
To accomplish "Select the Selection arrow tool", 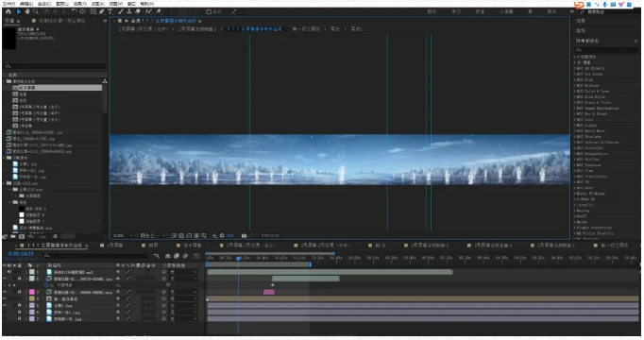I will 19,11.
